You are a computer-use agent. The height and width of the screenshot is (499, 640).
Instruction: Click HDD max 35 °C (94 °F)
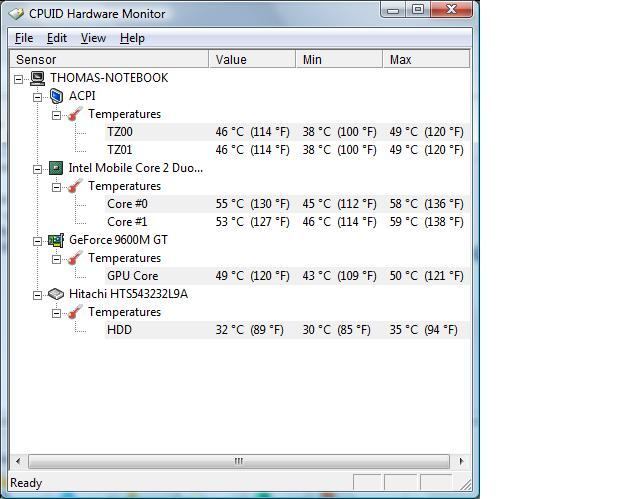click(423, 330)
